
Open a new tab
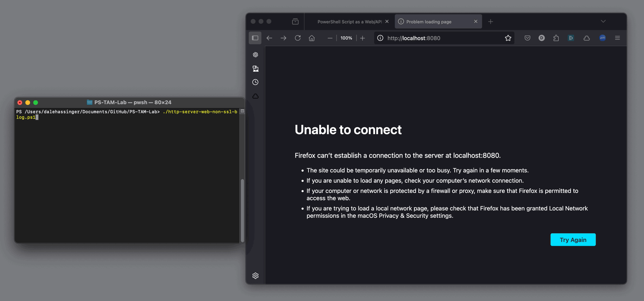(490, 22)
